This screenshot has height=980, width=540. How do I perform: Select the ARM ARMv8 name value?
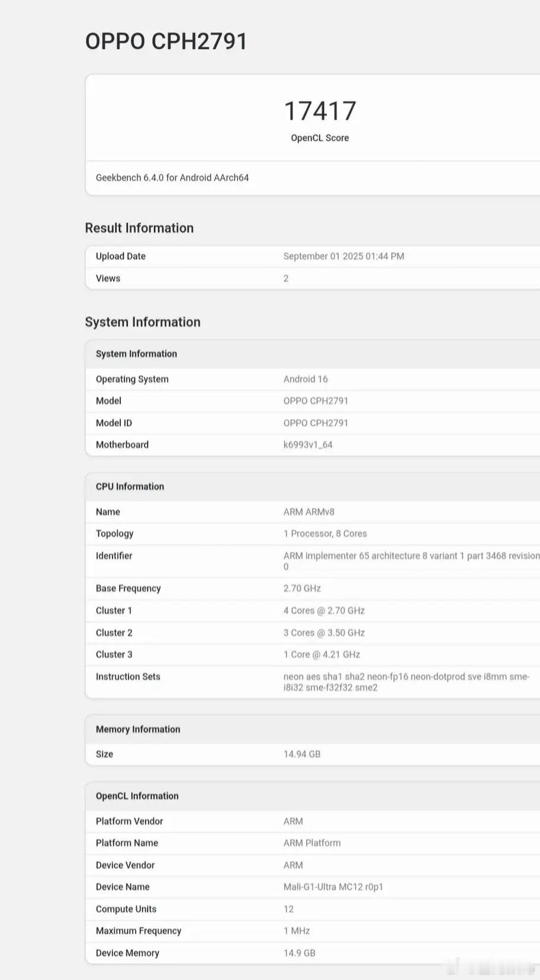point(309,512)
